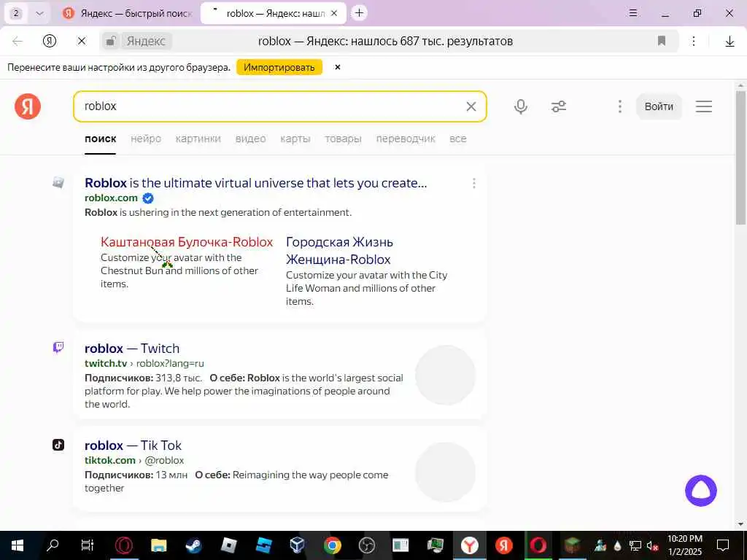This screenshot has height=560, width=747.
Task: Go back with the back arrow
Action: point(18,42)
